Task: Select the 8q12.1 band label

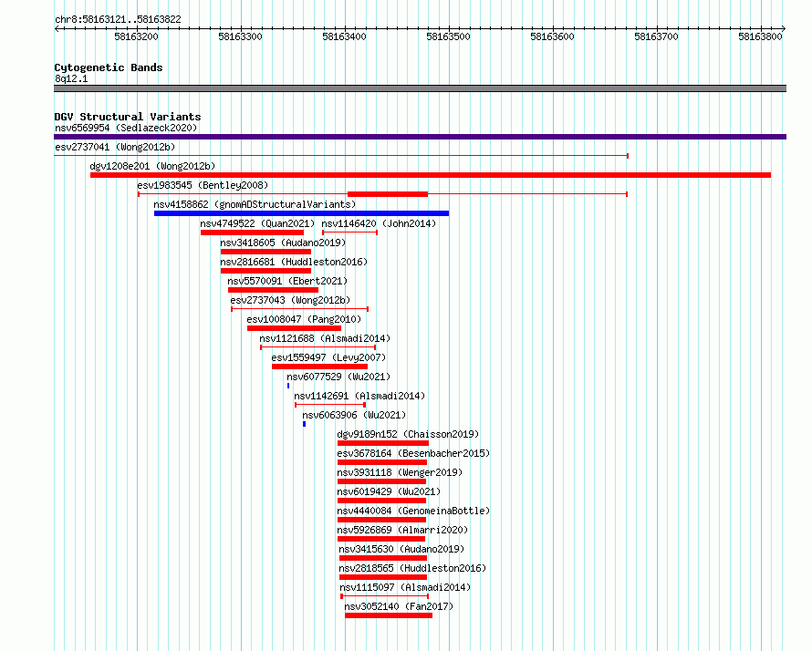Action: point(71,78)
